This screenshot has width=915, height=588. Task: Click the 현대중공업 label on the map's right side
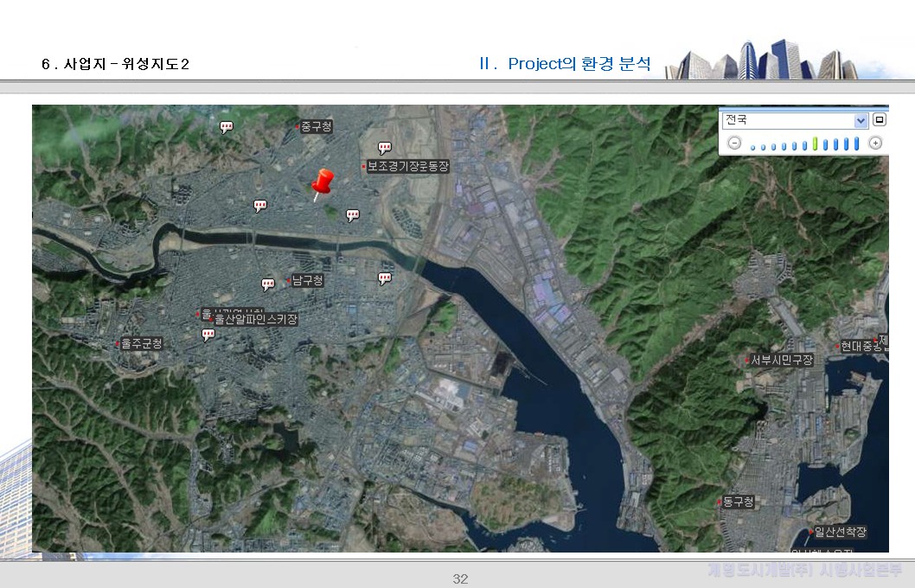[x=864, y=346]
